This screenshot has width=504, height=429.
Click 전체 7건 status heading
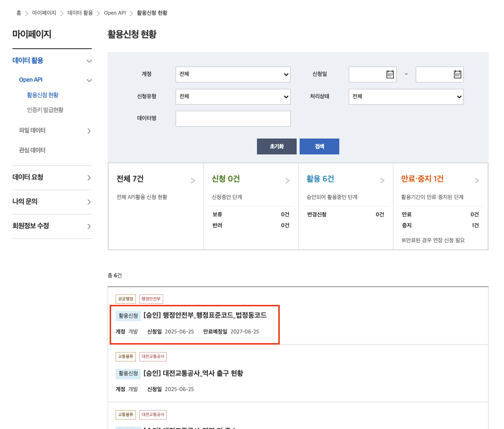130,179
